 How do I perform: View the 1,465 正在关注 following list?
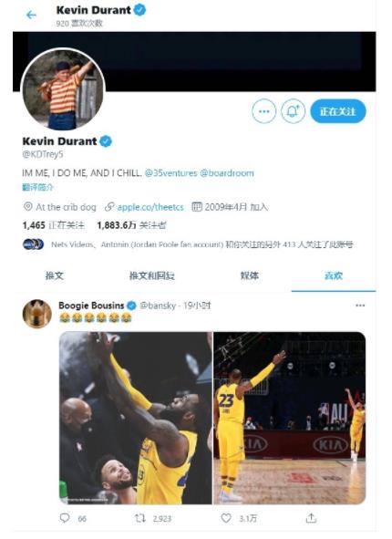[x=53, y=225]
